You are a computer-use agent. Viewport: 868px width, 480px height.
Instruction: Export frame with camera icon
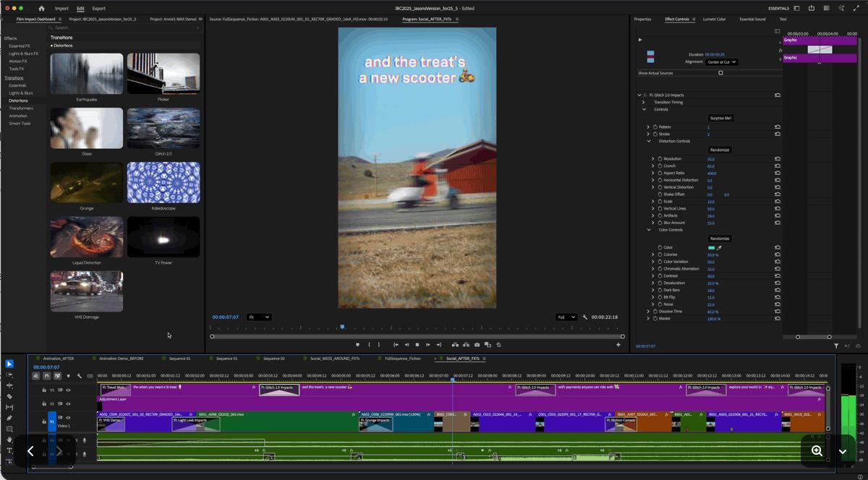(x=477, y=345)
